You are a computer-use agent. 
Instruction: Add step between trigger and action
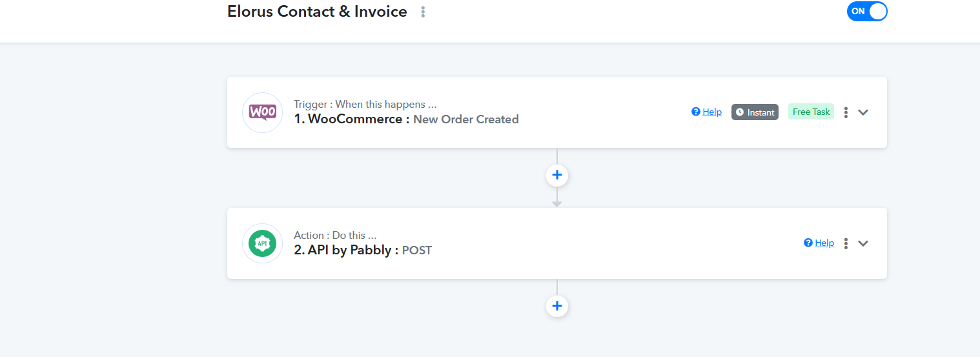coord(557,175)
